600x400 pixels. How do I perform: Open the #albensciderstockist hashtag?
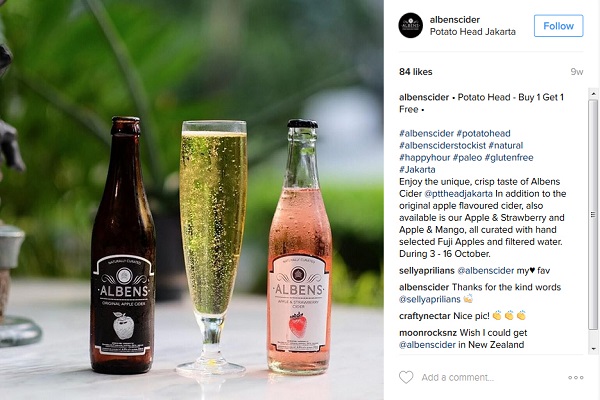coord(442,145)
